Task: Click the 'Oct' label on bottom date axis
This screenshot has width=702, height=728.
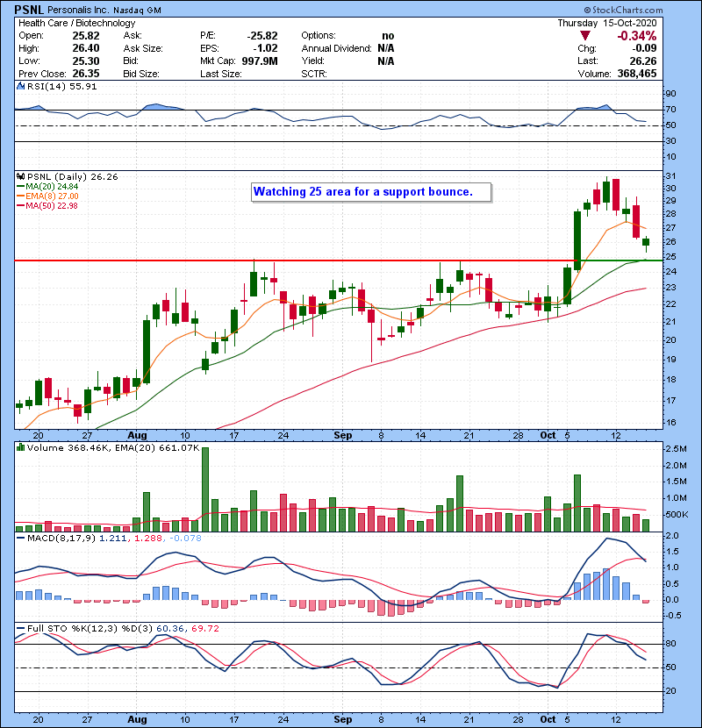Action: (548, 719)
